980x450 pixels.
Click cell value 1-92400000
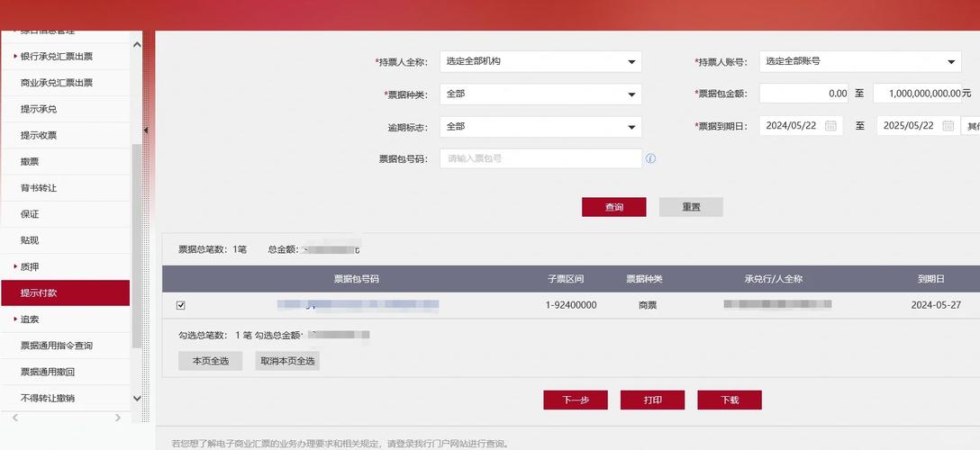tap(571, 305)
